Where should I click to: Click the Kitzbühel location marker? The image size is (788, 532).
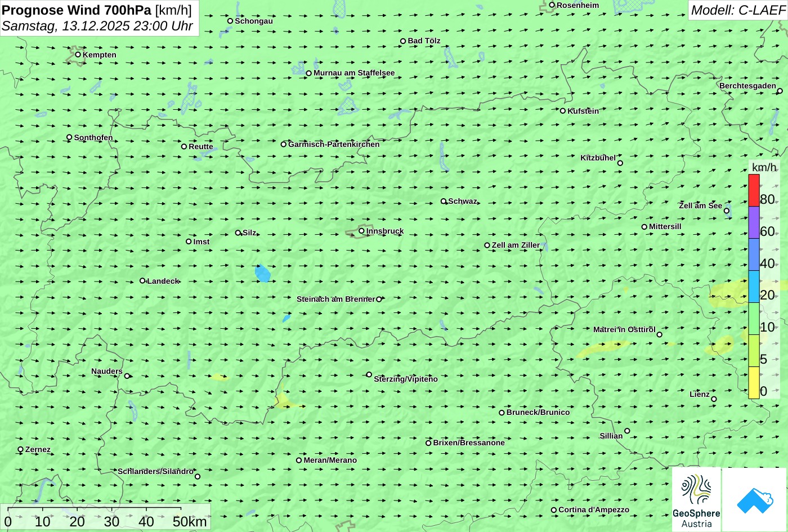coord(620,163)
